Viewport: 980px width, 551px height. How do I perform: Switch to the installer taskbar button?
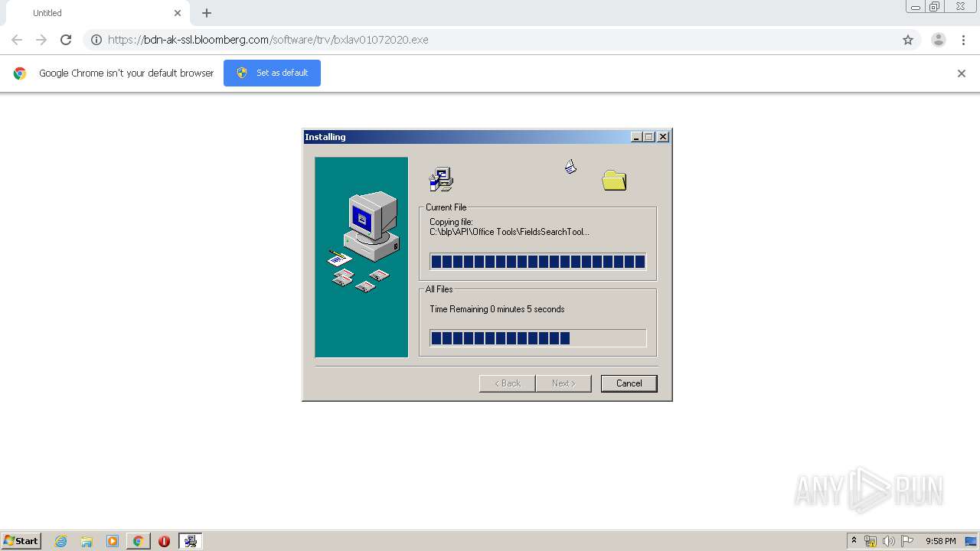pyautogui.click(x=191, y=541)
